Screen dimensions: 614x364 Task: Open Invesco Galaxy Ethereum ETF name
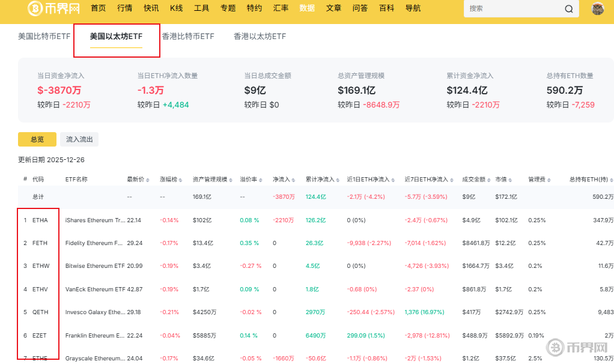tap(95, 312)
